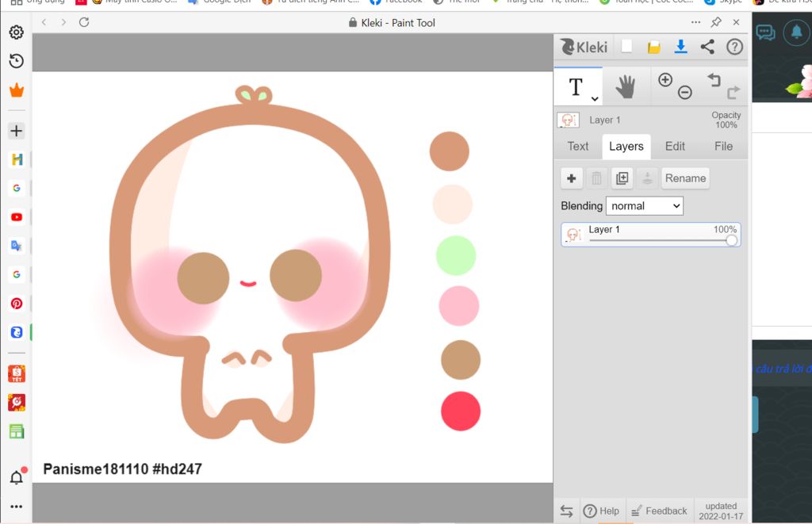Add a new layer with the plus button
The width and height of the screenshot is (812, 524).
[572, 178]
